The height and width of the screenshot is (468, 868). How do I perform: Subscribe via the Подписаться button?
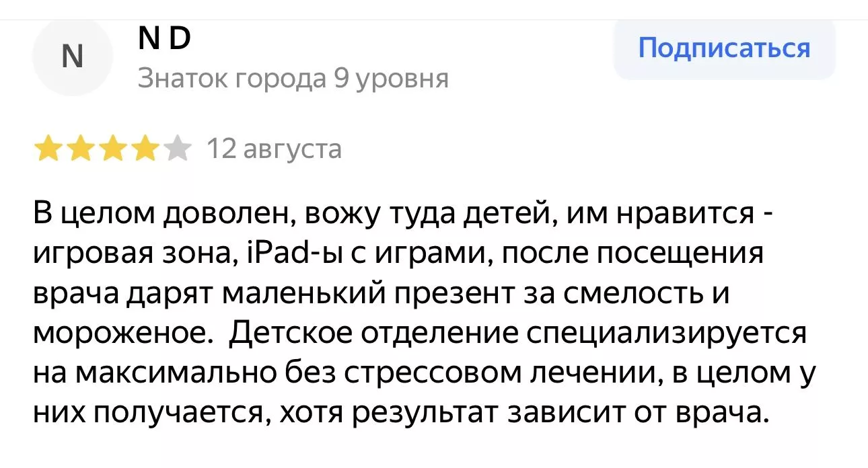724,49
